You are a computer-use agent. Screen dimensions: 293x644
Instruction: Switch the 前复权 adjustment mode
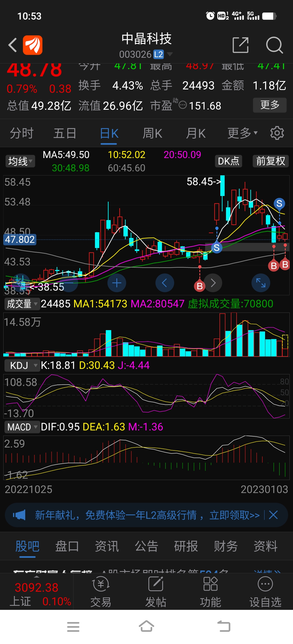pyautogui.click(x=271, y=161)
